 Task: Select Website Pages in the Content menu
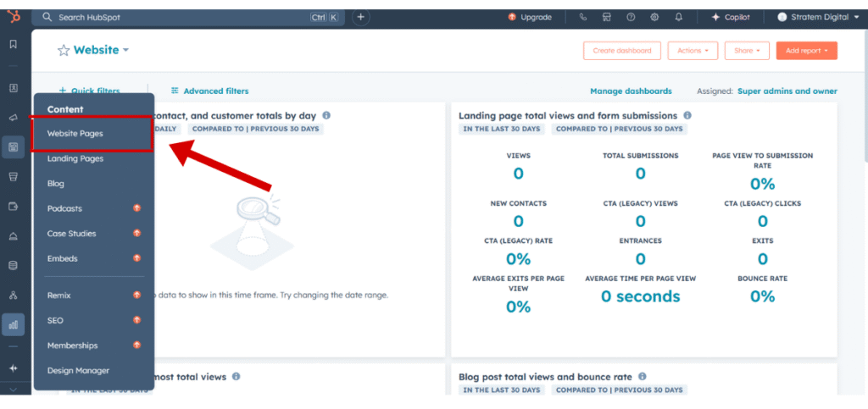point(75,134)
